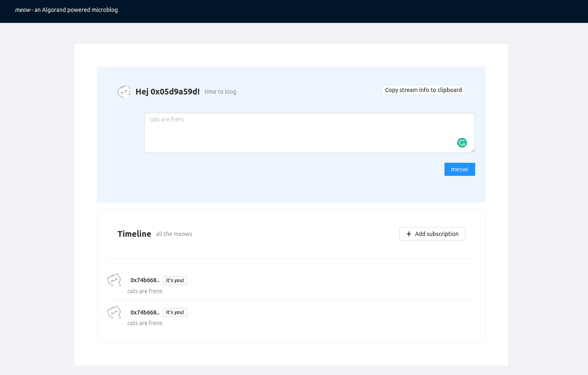
Task: Select the 0x74b668.. username on the top post
Action: click(145, 280)
